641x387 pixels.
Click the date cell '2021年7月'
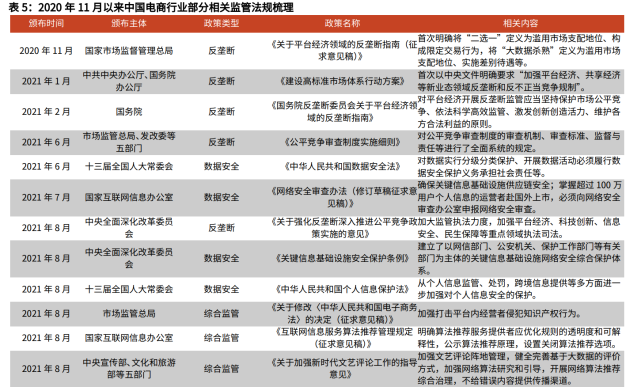(46, 197)
